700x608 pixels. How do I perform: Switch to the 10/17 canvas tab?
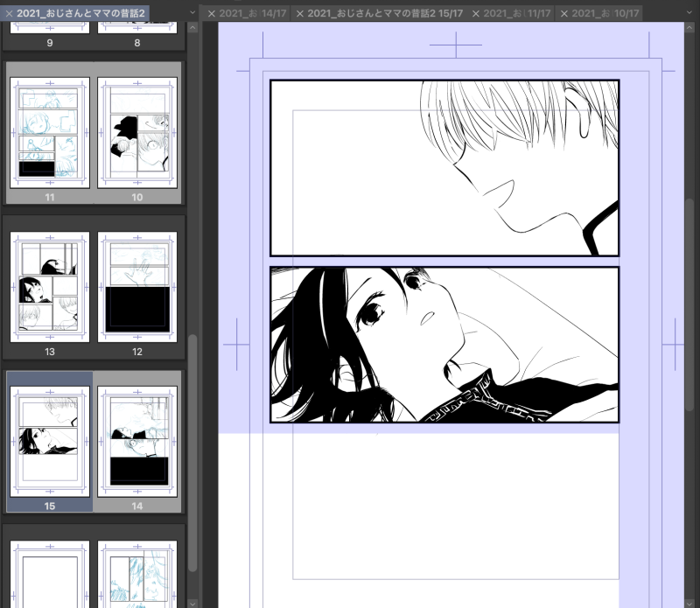(605, 13)
